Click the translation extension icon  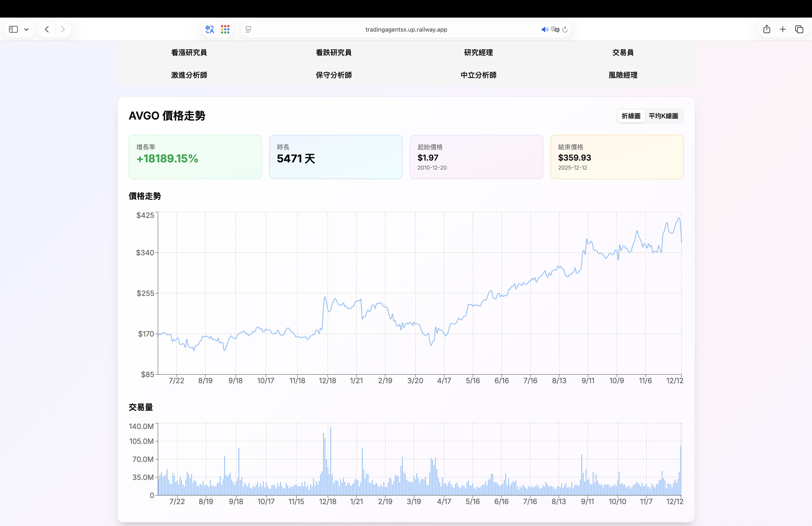(209, 29)
